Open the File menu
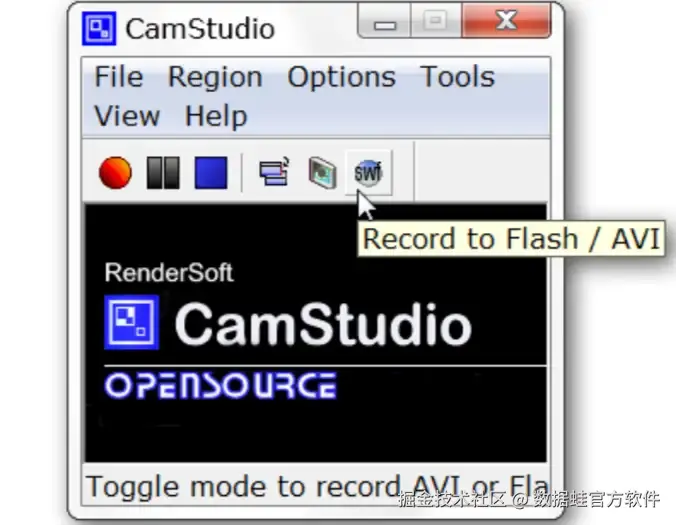This screenshot has height=525, width=676. point(119,77)
